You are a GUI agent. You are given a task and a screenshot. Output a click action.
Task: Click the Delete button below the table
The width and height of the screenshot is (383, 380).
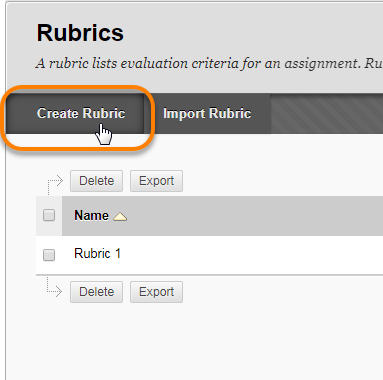[x=96, y=292]
